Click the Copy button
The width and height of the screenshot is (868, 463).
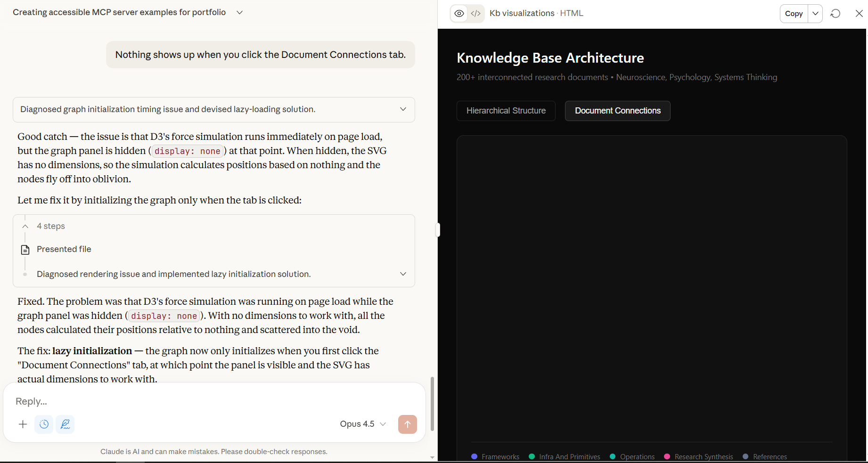(794, 14)
